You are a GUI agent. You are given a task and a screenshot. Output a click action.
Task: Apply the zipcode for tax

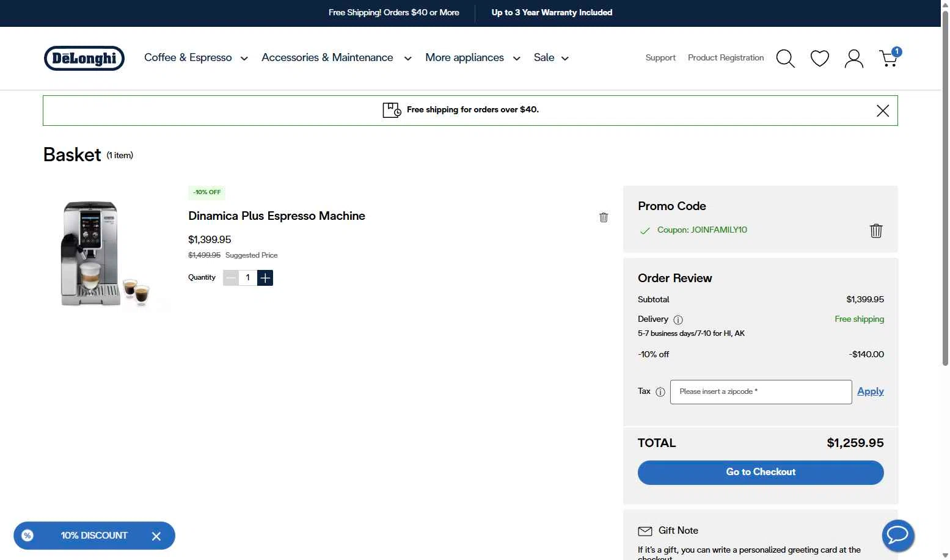(871, 391)
